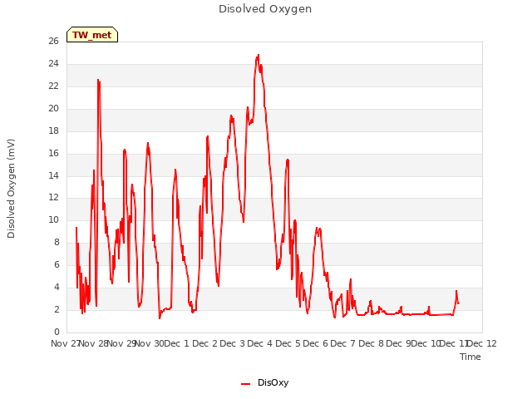Click the Dec 1 x-axis tick label
Image resolution: width=532 pixels, height=399 pixels.
pyautogui.click(x=176, y=343)
